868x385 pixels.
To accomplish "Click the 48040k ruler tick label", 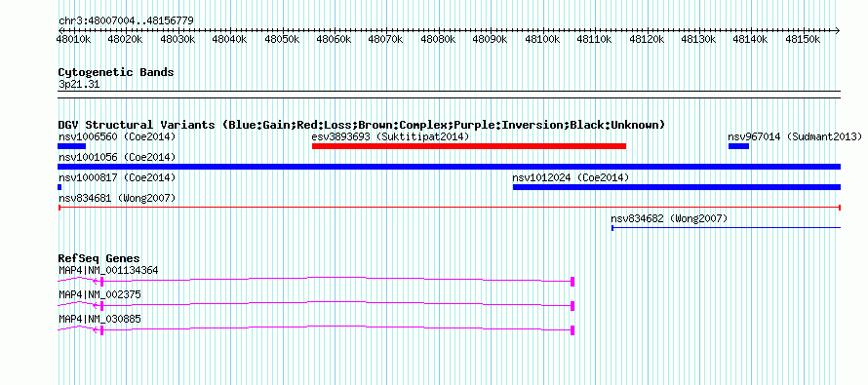I will click(230, 39).
